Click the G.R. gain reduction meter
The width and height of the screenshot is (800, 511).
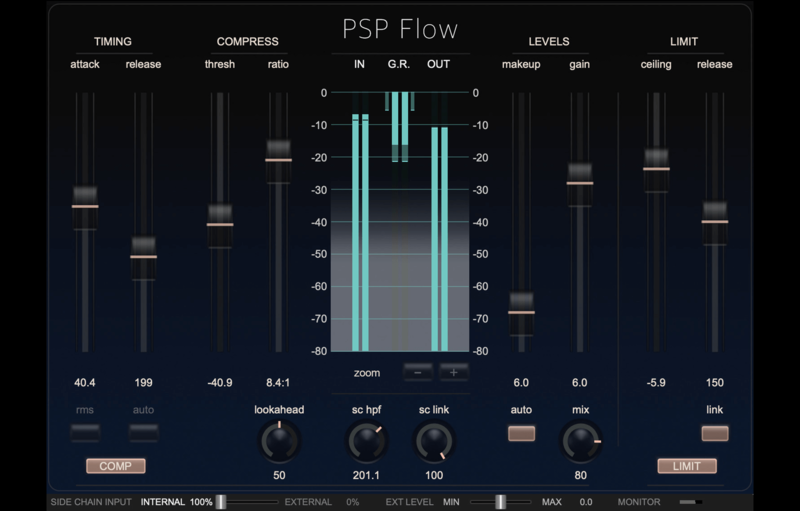tap(400, 127)
